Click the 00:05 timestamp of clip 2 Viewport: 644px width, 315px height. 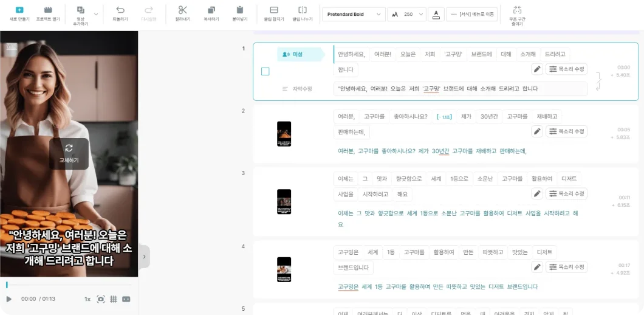(624, 130)
